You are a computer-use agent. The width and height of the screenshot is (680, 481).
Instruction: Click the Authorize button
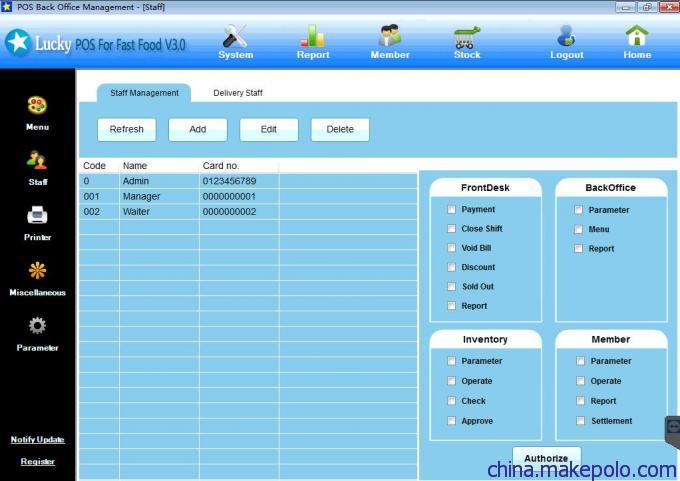point(546,458)
